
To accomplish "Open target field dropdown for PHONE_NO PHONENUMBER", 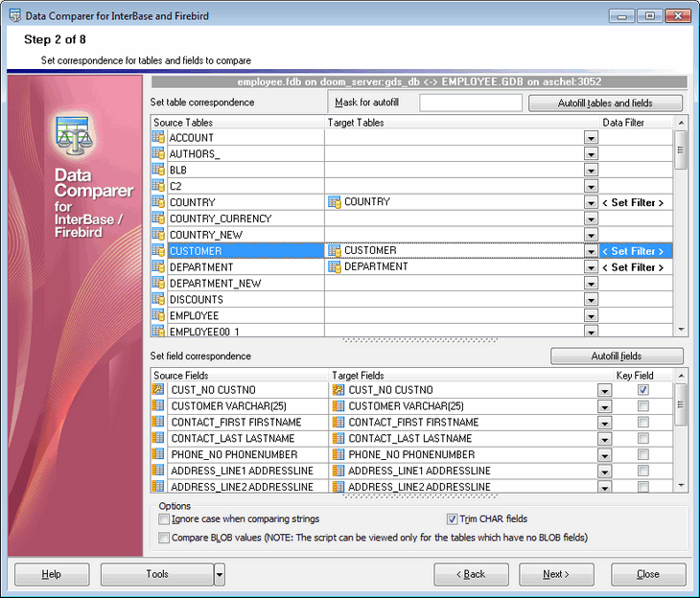I will [x=604, y=455].
